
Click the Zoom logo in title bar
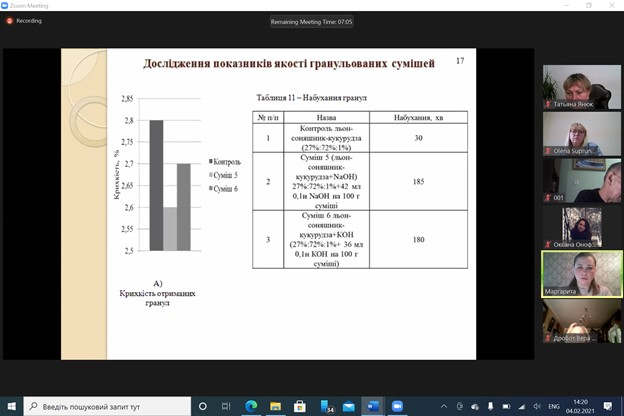pyautogui.click(x=4, y=6)
